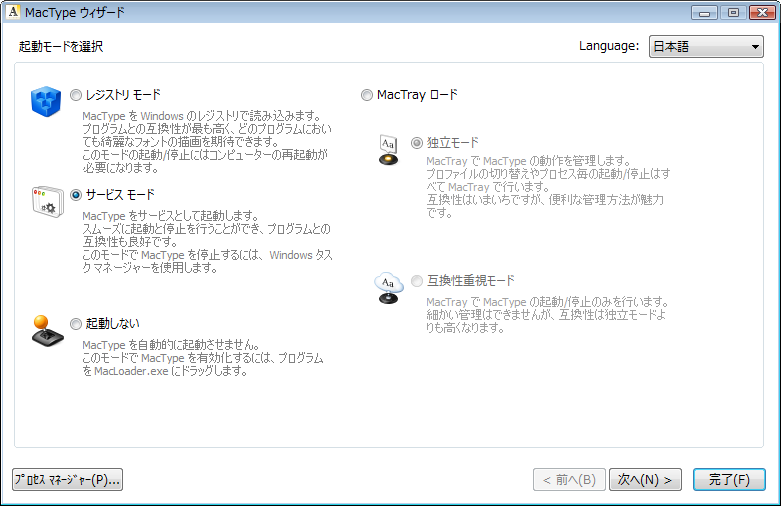Click the Language: label
The width and height of the screenshot is (781, 506).
point(609,46)
